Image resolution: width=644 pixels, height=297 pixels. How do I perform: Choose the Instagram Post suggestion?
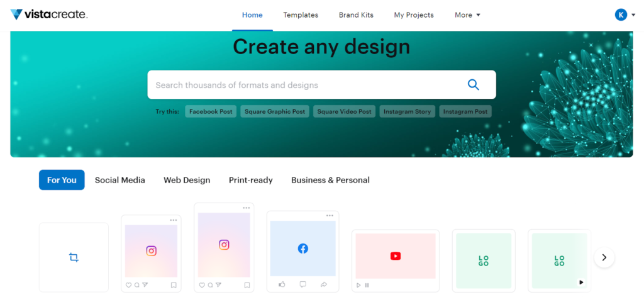click(465, 111)
